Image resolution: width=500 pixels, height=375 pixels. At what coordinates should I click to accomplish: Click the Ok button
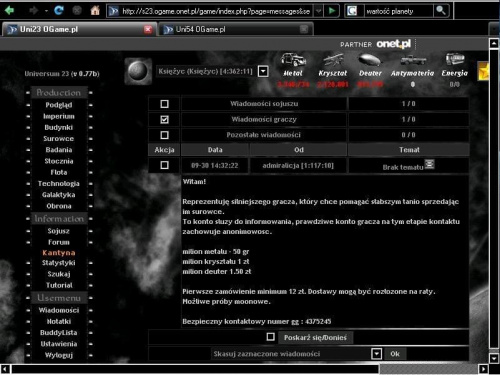395,354
